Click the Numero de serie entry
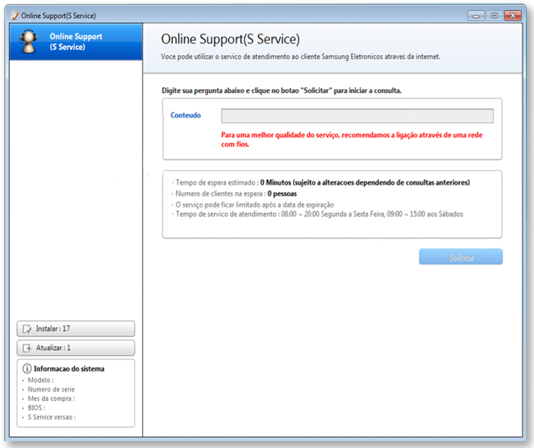The width and height of the screenshot is (534, 448). coord(51,389)
